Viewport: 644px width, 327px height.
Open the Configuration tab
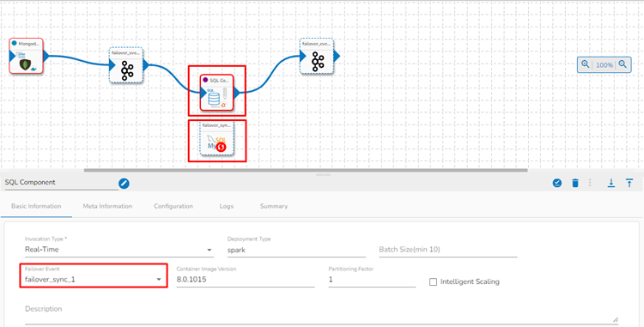pos(173,206)
